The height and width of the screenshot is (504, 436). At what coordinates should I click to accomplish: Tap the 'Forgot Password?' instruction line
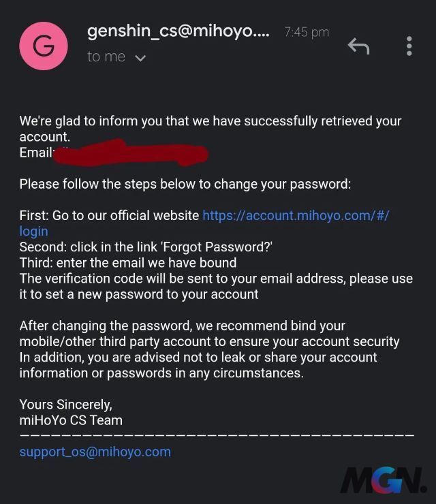146,247
